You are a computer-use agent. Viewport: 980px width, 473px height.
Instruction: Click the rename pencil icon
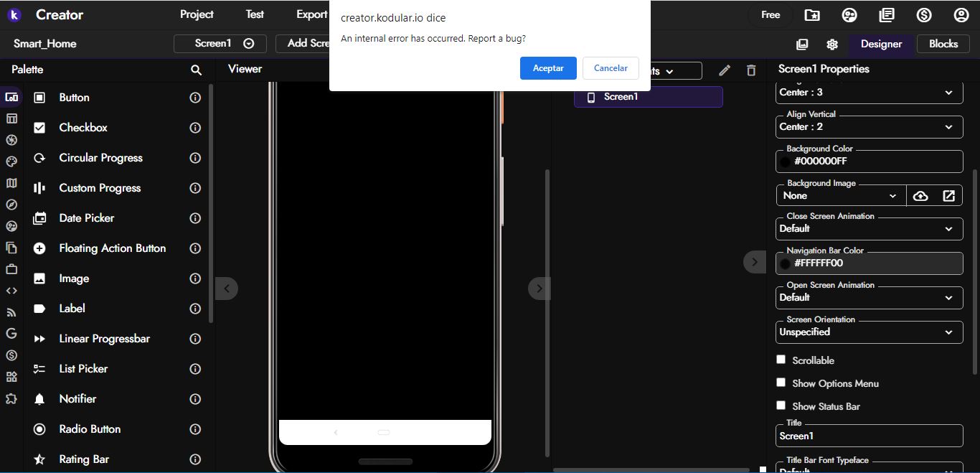click(x=725, y=70)
